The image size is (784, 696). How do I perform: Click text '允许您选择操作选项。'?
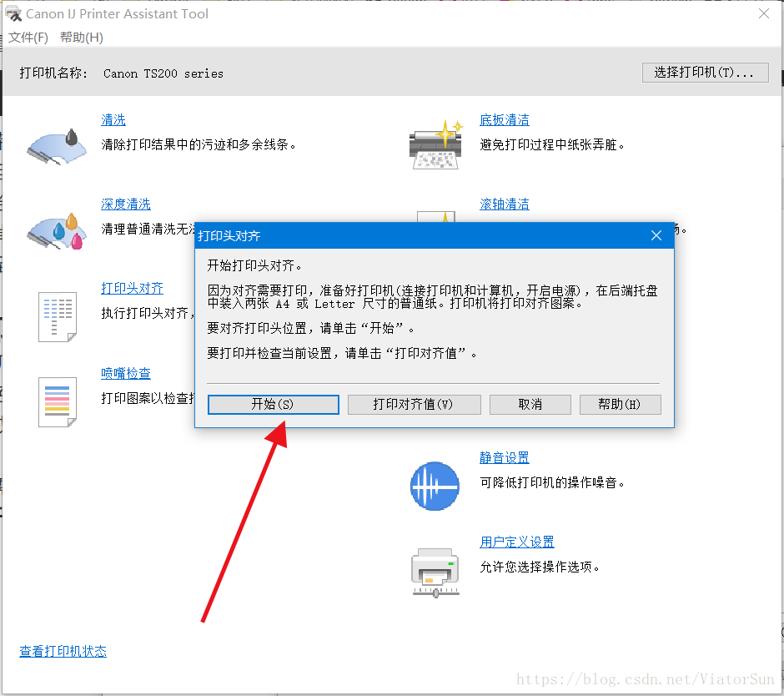pyautogui.click(x=540, y=567)
